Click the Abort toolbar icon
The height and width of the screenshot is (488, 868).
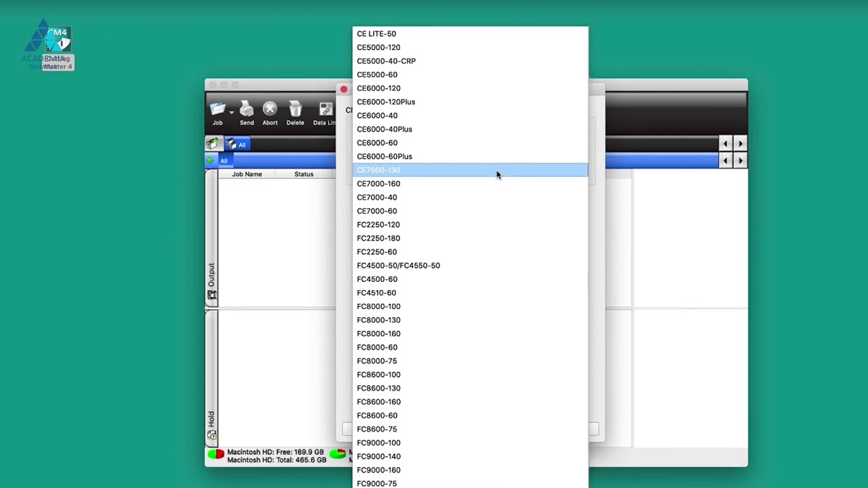pyautogui.click(x=270, y=109)
